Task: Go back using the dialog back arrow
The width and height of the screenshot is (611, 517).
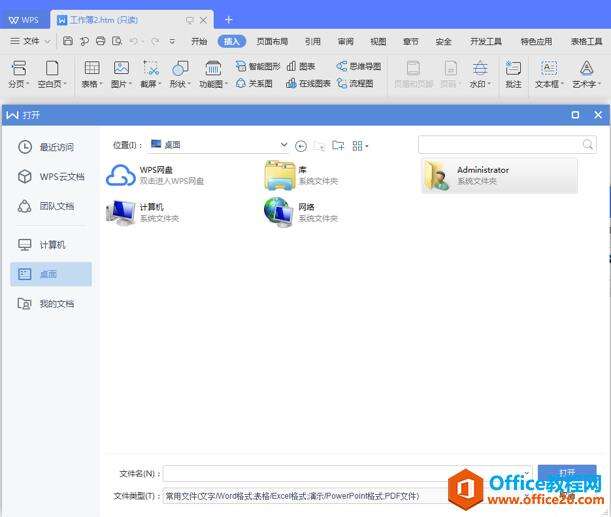Action: (x=301, y=146)
